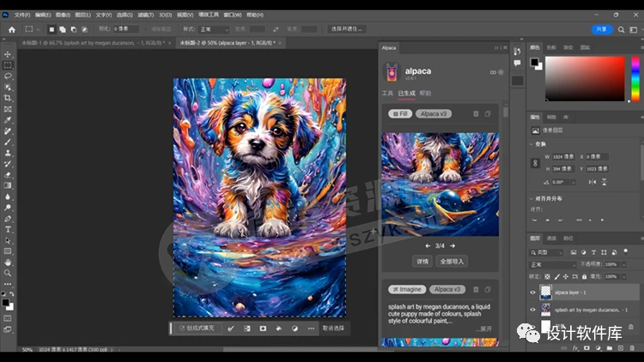Open the selection Style dropdown in options bar

214,29
